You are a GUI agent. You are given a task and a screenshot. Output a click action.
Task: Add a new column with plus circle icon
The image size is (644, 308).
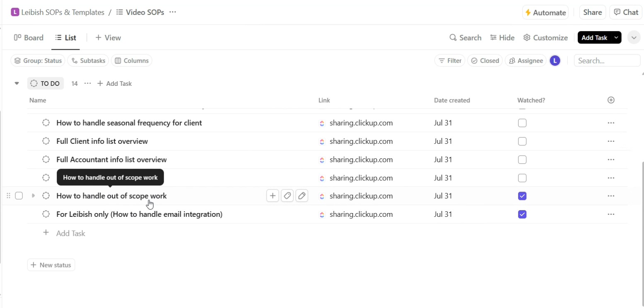coord(611,100)
